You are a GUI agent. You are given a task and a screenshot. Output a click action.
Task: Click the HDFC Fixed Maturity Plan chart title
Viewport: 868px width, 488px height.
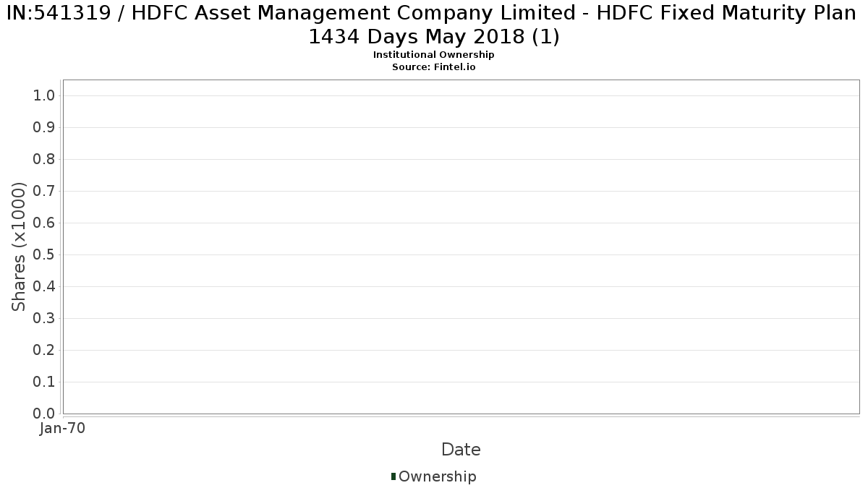433,24
